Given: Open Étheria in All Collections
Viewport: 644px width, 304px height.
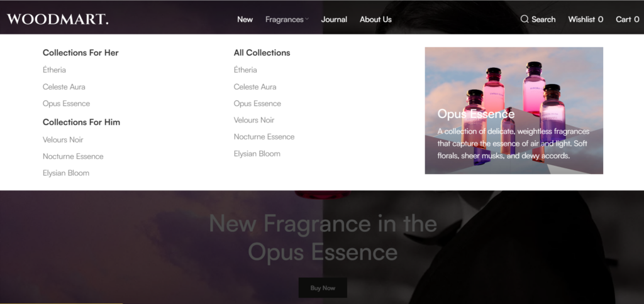Looking at the screenshot, I should (x=245, y=70).
